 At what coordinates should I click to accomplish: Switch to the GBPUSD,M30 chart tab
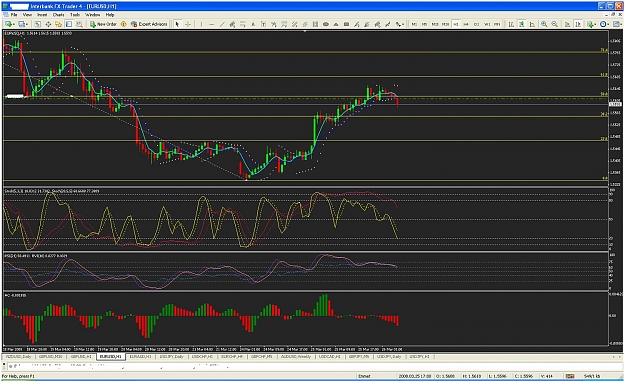click(51, 356)
